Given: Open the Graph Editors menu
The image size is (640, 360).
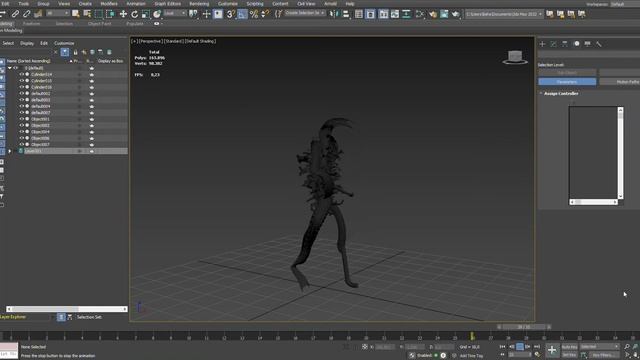Looking at the screenshot, I should (167, 4).
